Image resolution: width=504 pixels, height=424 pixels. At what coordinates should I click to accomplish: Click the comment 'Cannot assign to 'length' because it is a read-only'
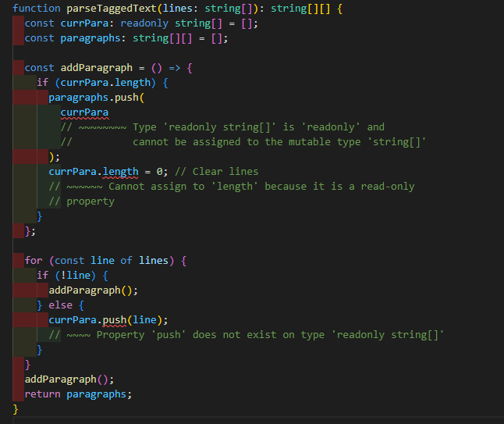pyautogui.click(x=261, y=187)
